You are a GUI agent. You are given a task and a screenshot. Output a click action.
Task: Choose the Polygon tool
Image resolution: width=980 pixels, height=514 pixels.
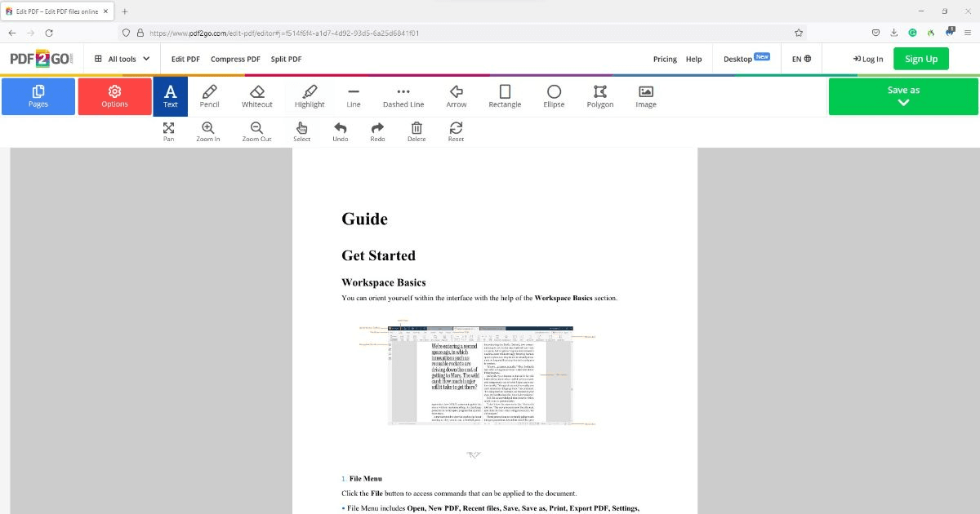(x=600, y=96)
